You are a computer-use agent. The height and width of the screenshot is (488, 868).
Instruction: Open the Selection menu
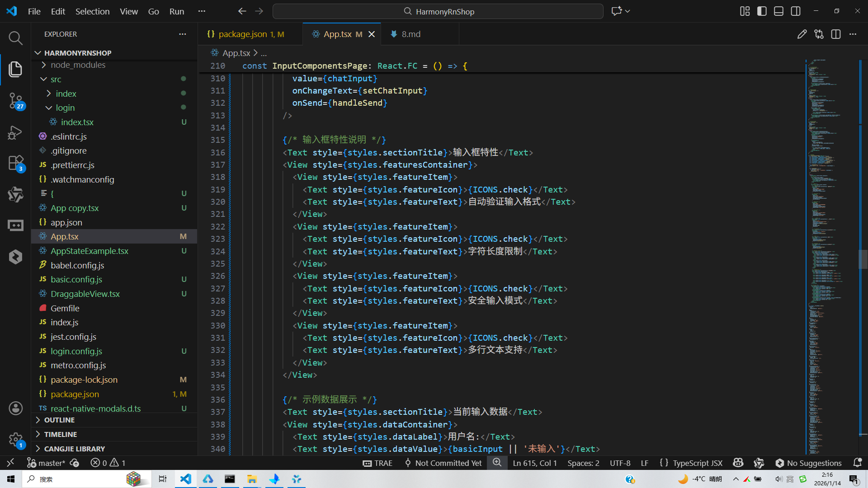92,11
